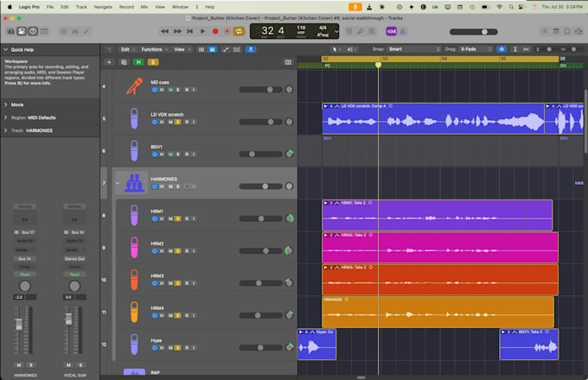
Task: Open the Note Pads button
Action: click(556, 31)
